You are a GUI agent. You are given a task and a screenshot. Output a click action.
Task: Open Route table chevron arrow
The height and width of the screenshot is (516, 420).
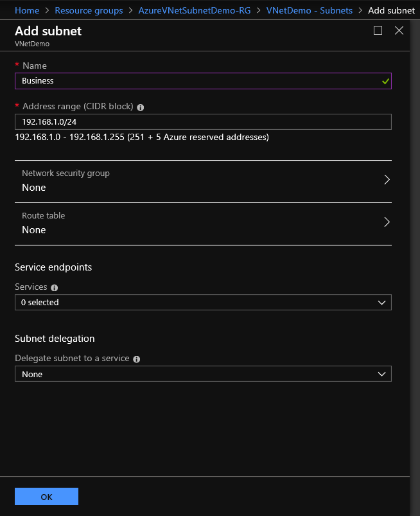387,222
